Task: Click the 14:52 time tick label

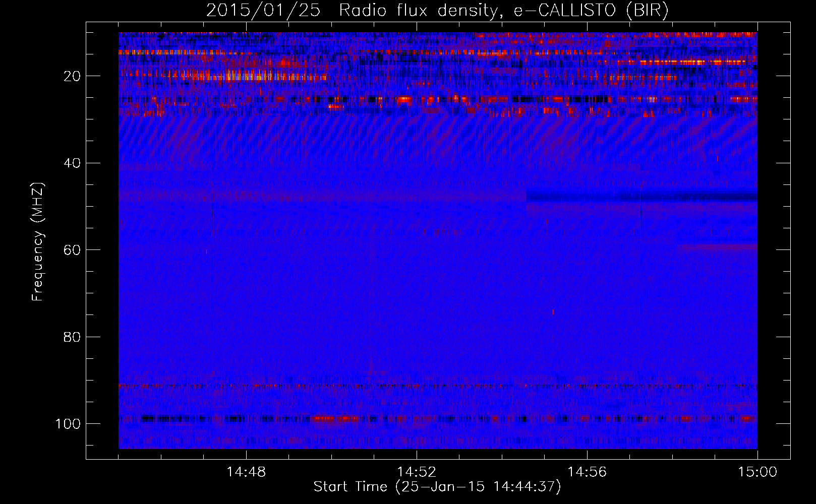Action: 417,472
